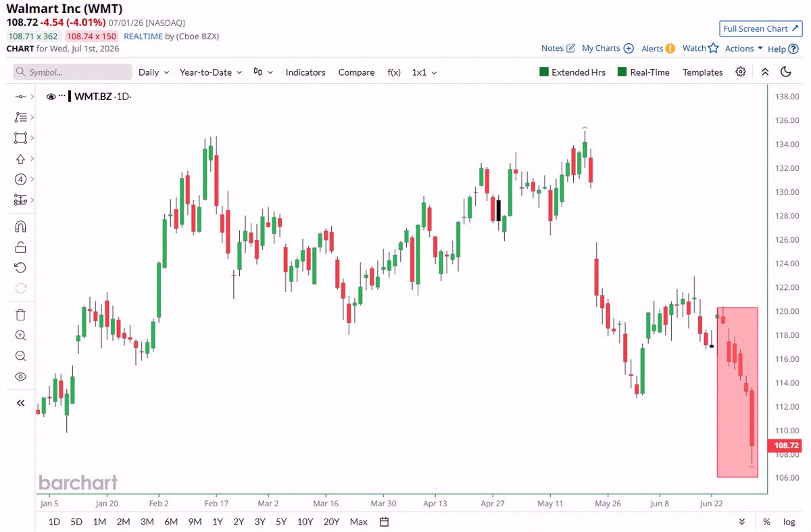
Task: Zoom in with magnifier plus icon
Action: pyautogui.click(x=20, y=335)
